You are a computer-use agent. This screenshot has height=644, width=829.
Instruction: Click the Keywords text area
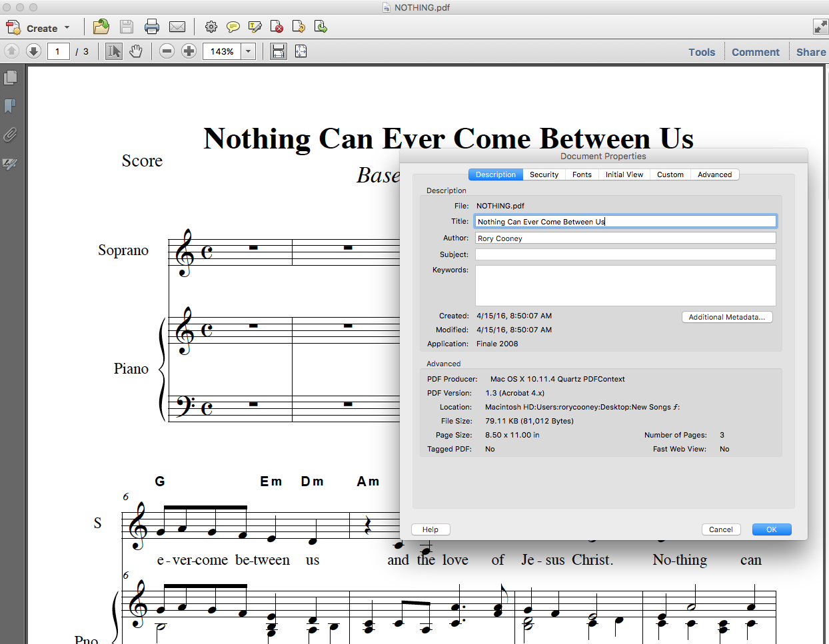626,286
